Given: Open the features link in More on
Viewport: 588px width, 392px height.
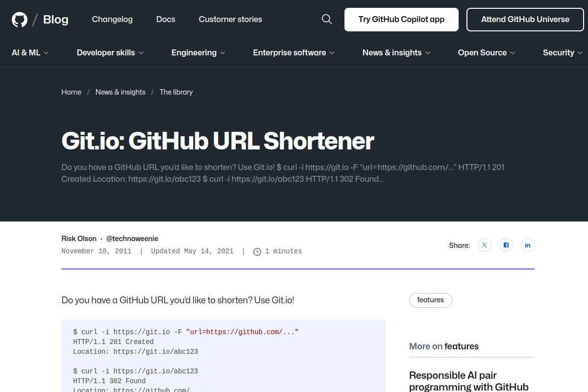Looking at the screenshot, I should [x=462, y=346].
